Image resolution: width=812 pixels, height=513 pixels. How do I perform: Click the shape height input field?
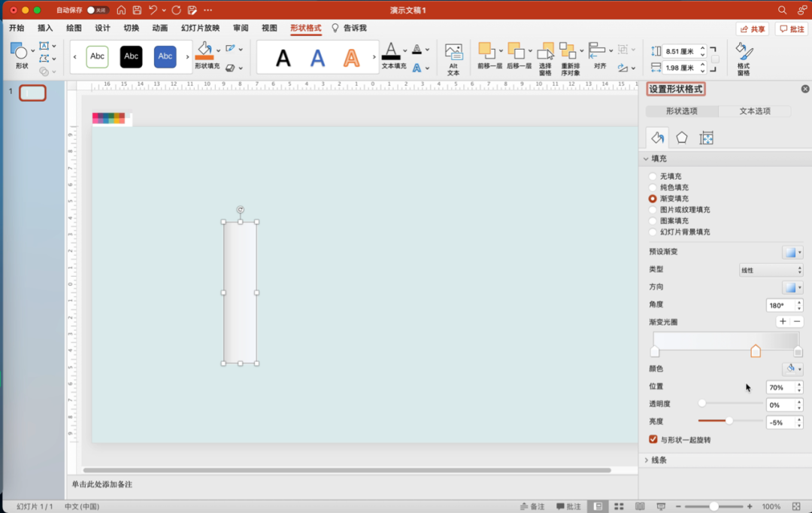pos(680,51)
